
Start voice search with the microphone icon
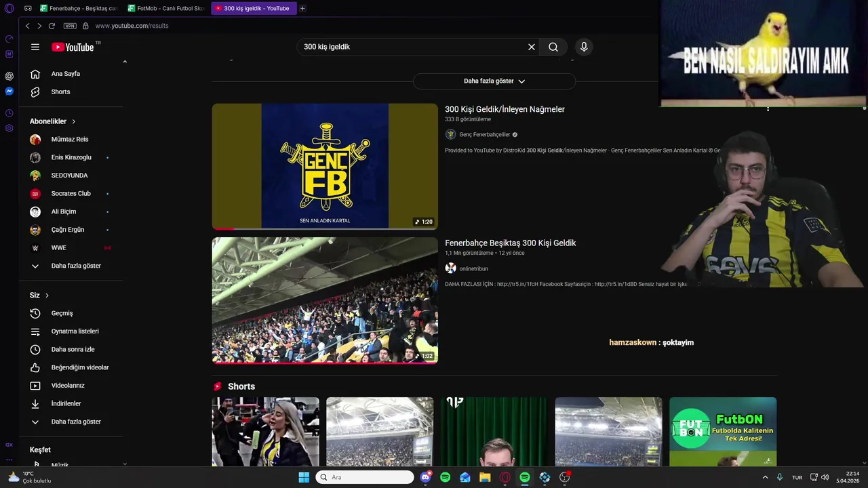point(584,47)
